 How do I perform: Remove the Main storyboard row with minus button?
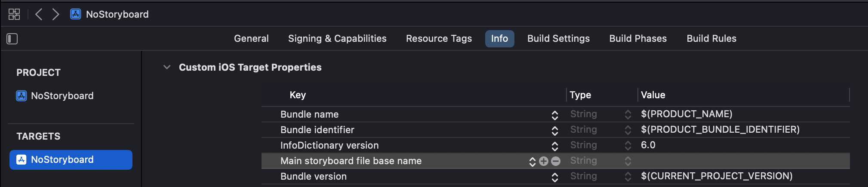[x=556, y=161]
